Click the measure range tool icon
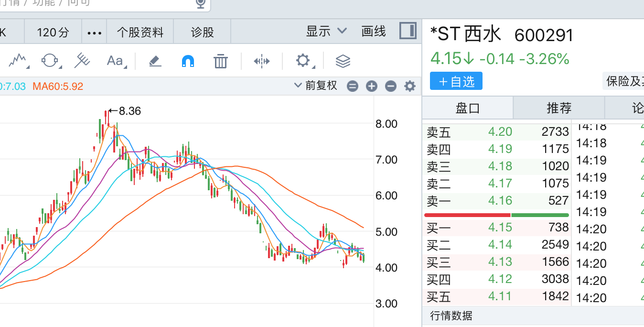The height and width of the screenshot is (327, 644). [x=262, y=61]
